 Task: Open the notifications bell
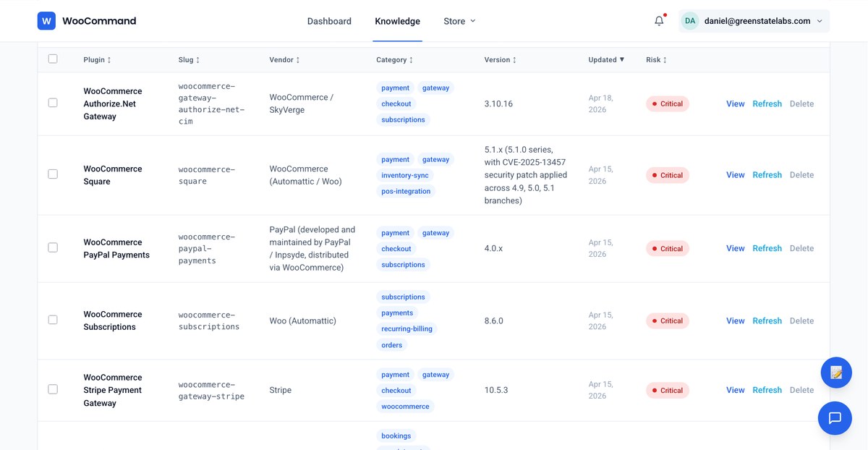[x=659, y=21]
